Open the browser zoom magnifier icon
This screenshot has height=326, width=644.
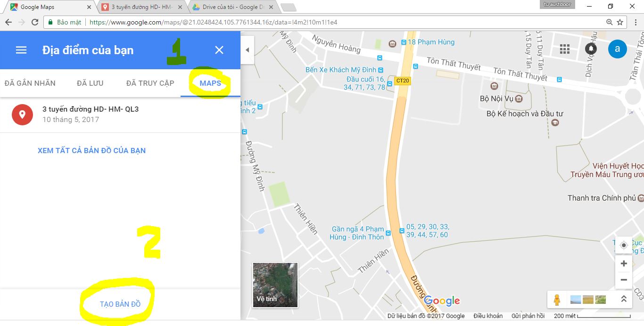point(609,22)
